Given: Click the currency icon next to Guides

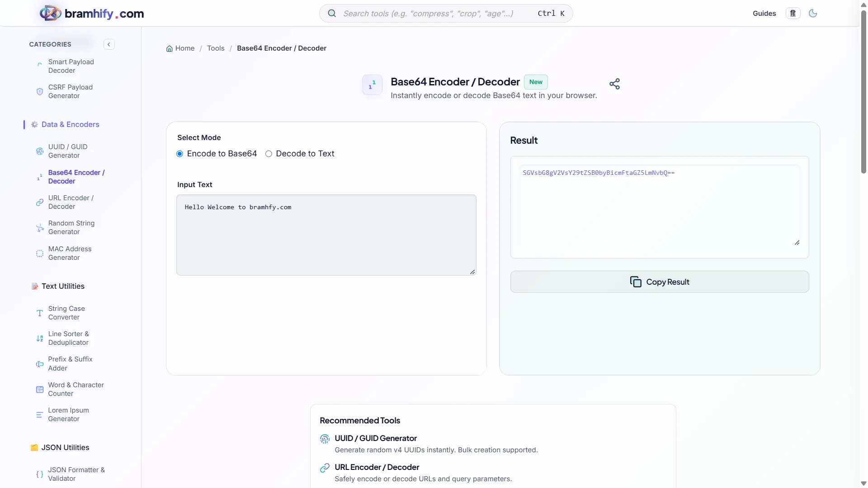Looking at the screenshot, I should click(x=793, y=14).
